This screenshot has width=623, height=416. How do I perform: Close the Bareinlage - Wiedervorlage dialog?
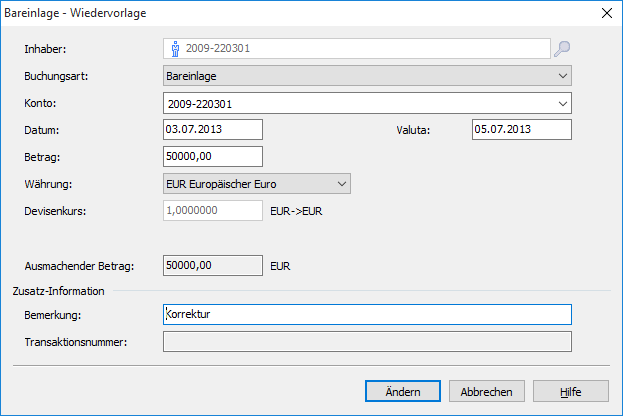click(x=605, y=13)
